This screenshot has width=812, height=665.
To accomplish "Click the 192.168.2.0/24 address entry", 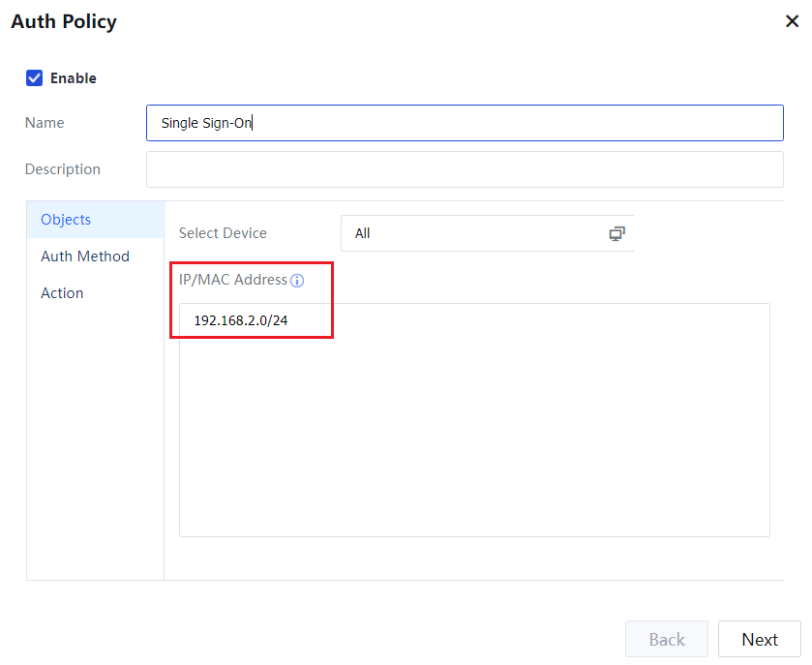I will tap(241, 320).
